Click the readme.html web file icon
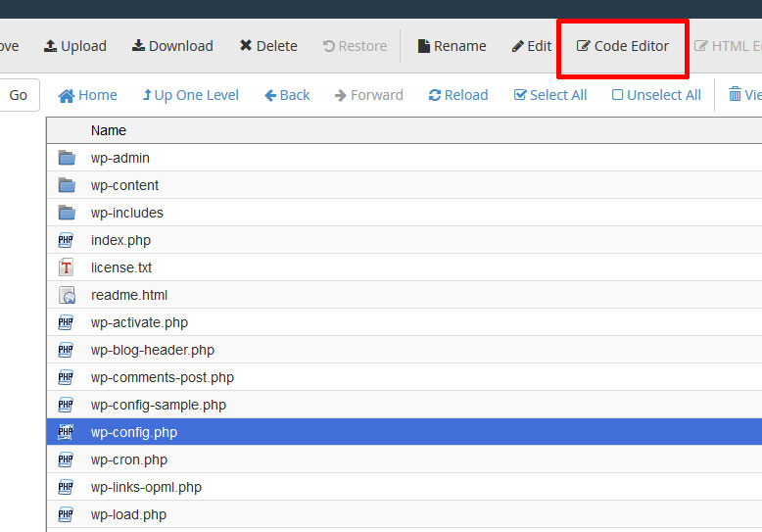This screenshot has height=532, width=762. click(67, 295)
